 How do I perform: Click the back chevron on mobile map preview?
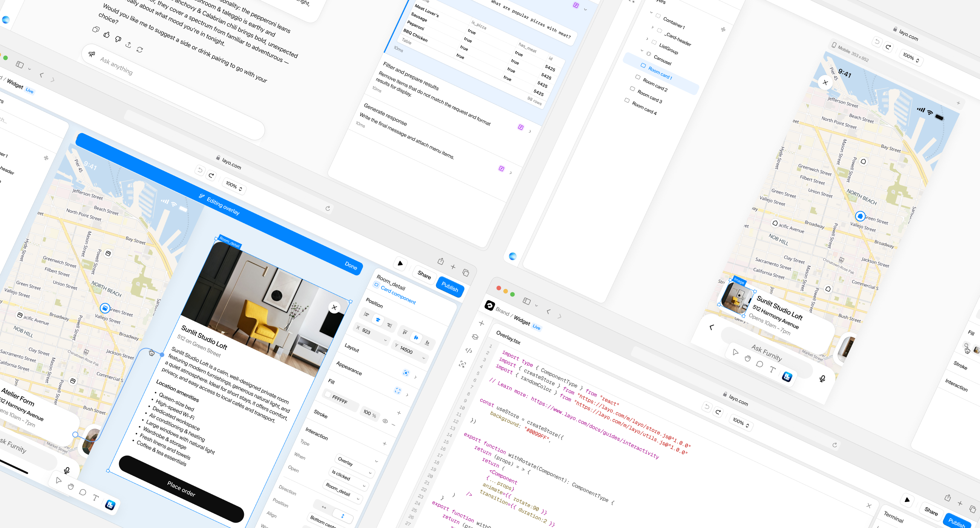coord(711,327)
